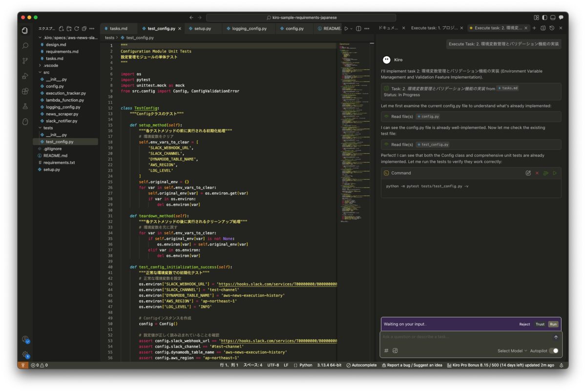Open the Run and Debug view
Image resolution: width=586 pixels, height=392 pixels.
coord(25,76)
